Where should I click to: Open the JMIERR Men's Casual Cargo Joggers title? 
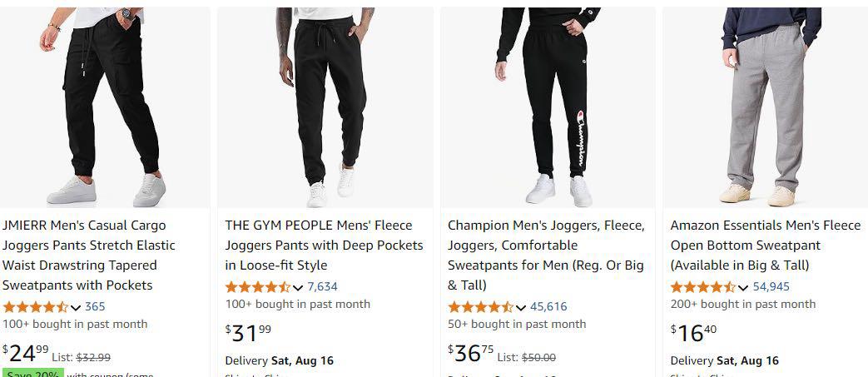(88, 255)
